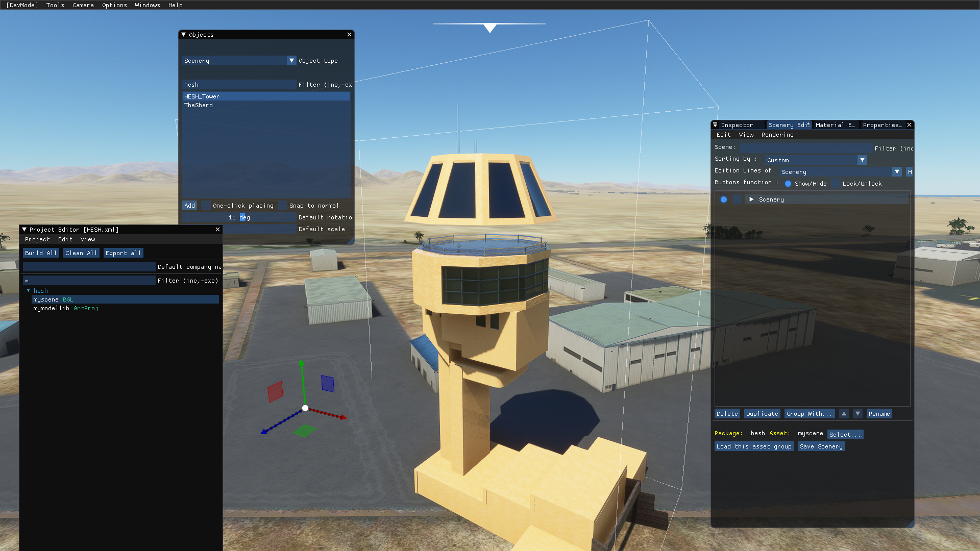Select the Show/Hide buttons function radio
This screenshot has height=551, width=980.
pos(788,184)
